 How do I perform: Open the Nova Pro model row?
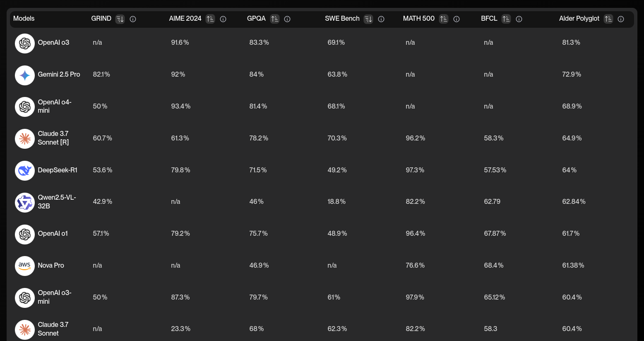point(322,266)
